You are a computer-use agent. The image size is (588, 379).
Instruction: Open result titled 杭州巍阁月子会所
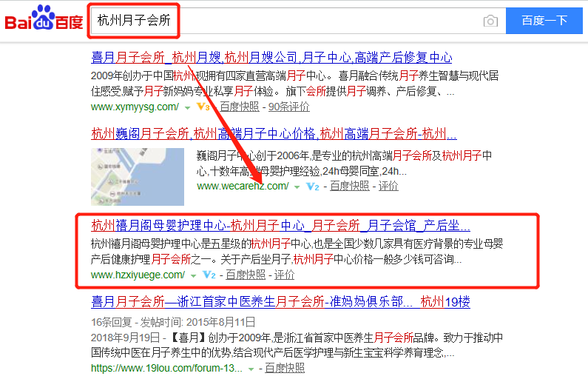point(274,133)
